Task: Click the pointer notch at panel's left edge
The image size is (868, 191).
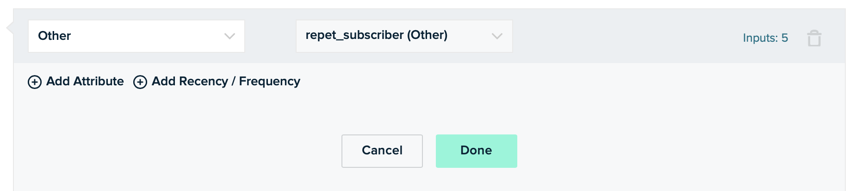Action: click(10, 28)
